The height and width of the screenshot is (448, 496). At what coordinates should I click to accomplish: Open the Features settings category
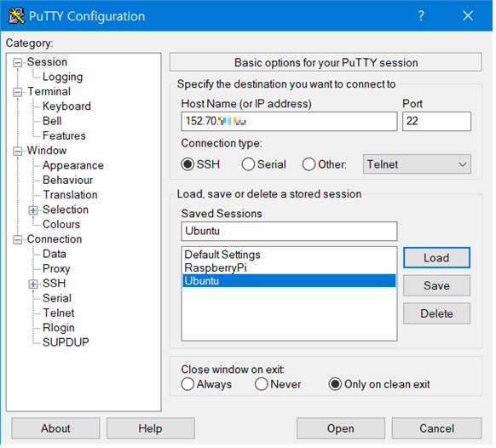[65, 136]
